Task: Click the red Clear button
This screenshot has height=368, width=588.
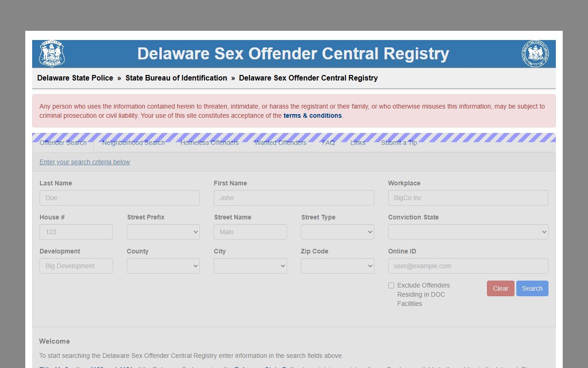Action: pyautogui.click(x=501, y=288)
